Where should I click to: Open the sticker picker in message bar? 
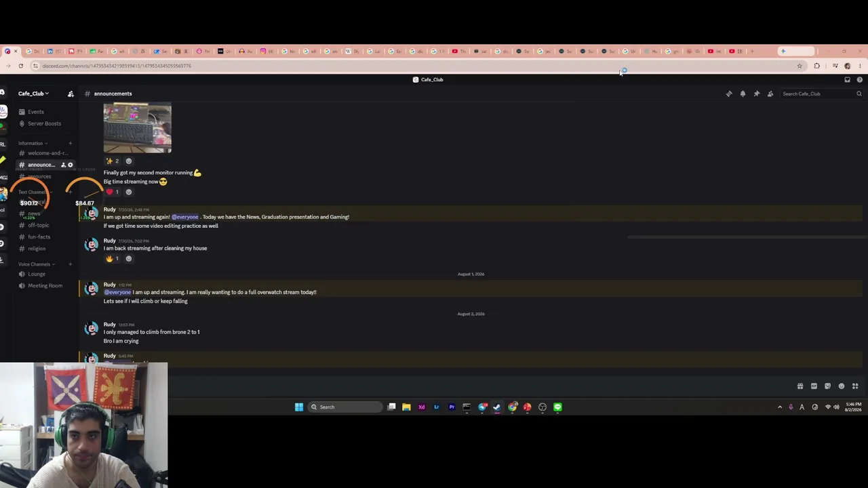827,386
